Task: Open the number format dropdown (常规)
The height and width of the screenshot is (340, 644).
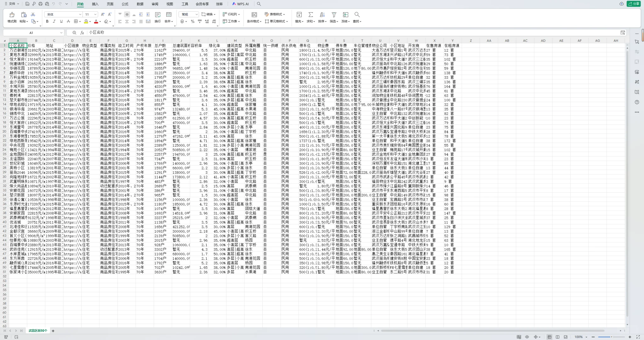Action: click(x=196, y=14)
